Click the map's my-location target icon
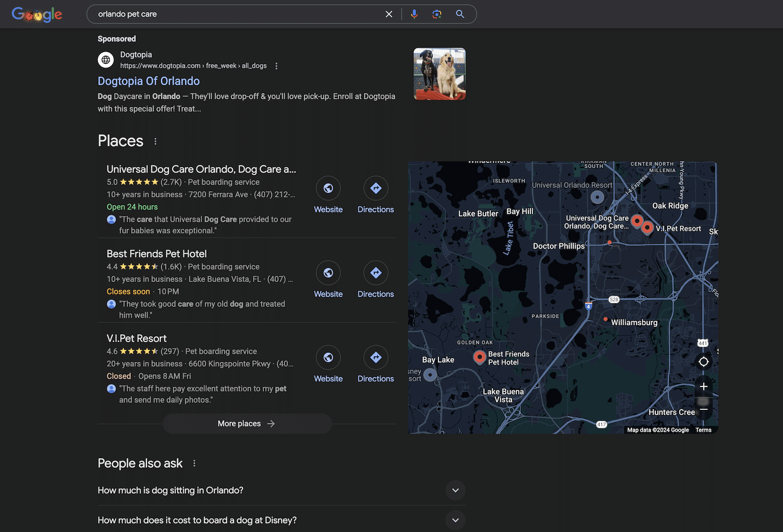The height and width of the screenshot is (532, 783). tap(704, 361)
